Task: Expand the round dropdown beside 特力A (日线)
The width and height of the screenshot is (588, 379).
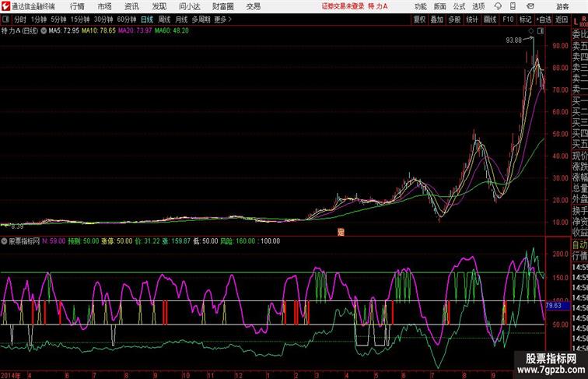Action: 44,31
